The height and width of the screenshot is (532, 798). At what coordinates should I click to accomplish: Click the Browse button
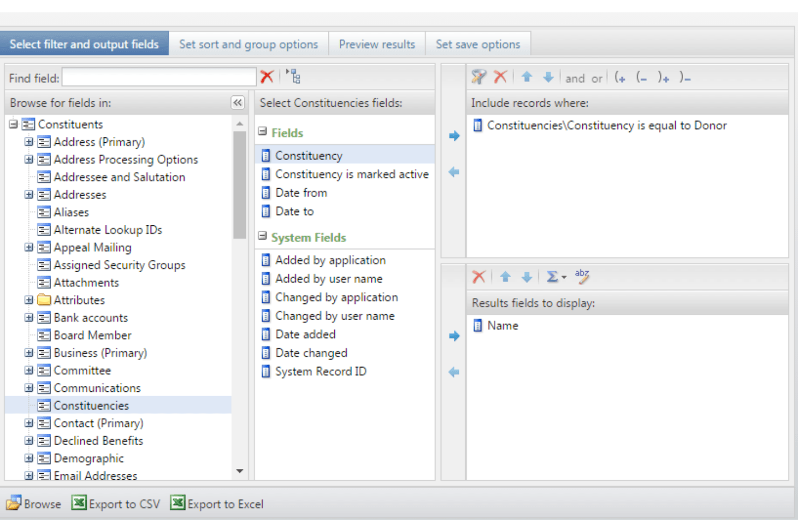point(33,503)
